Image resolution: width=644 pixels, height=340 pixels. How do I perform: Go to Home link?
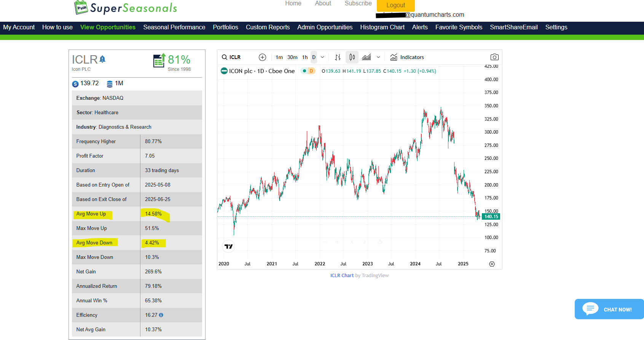(x=293, y=3)
